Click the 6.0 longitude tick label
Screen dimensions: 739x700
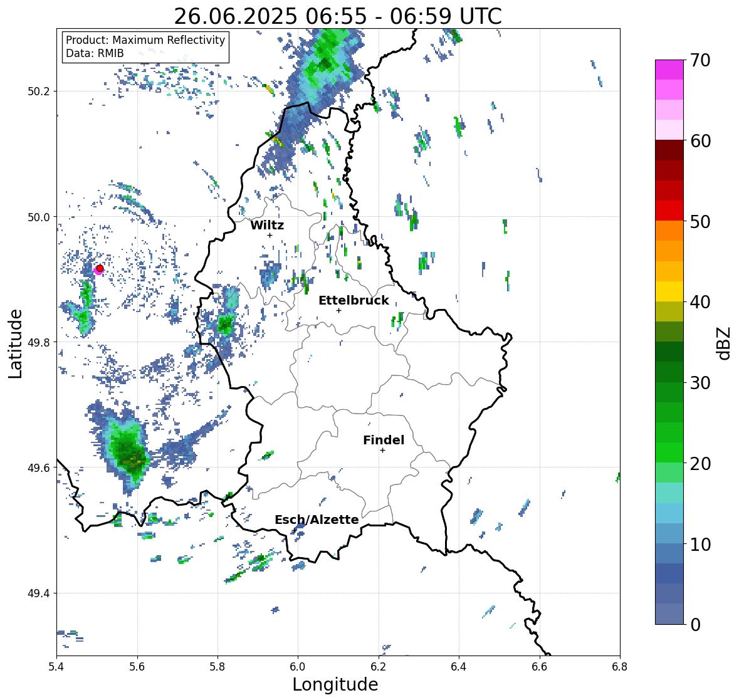coord(298,666)
